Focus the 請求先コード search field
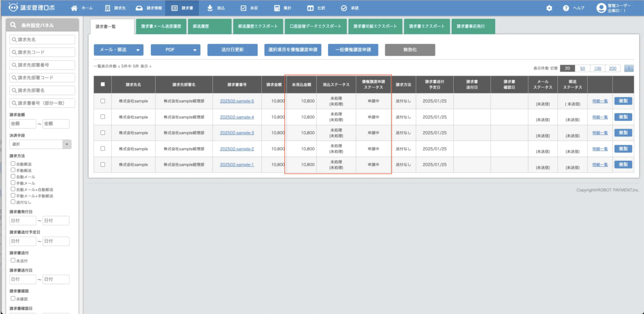Screen dimensions: 644x314 click(x=42, y=52)
